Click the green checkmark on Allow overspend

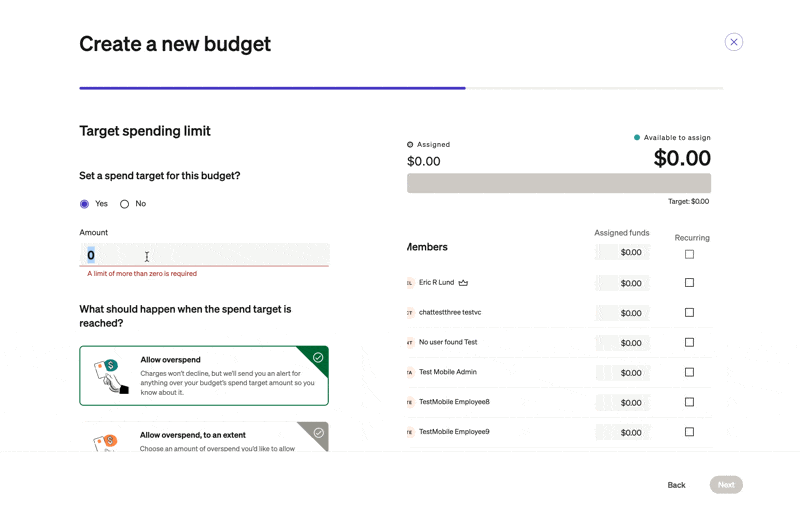318,357
